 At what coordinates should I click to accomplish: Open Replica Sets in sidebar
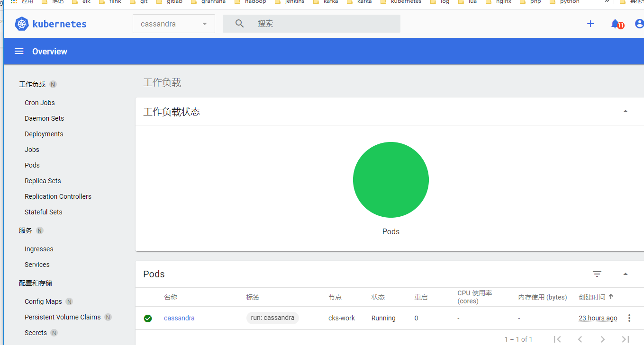(43, 181)
